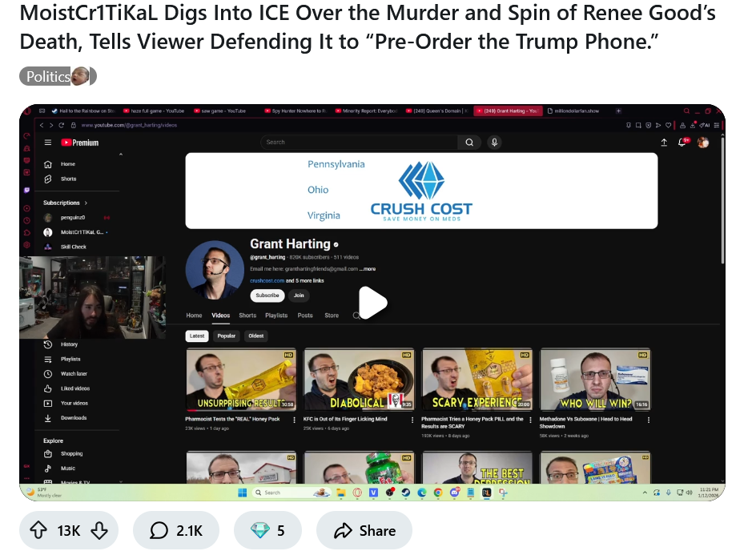Viewport: 756px width, 551px height.
Task: Click the YouTube Premium logo in the video
Action: pos(79,143)
